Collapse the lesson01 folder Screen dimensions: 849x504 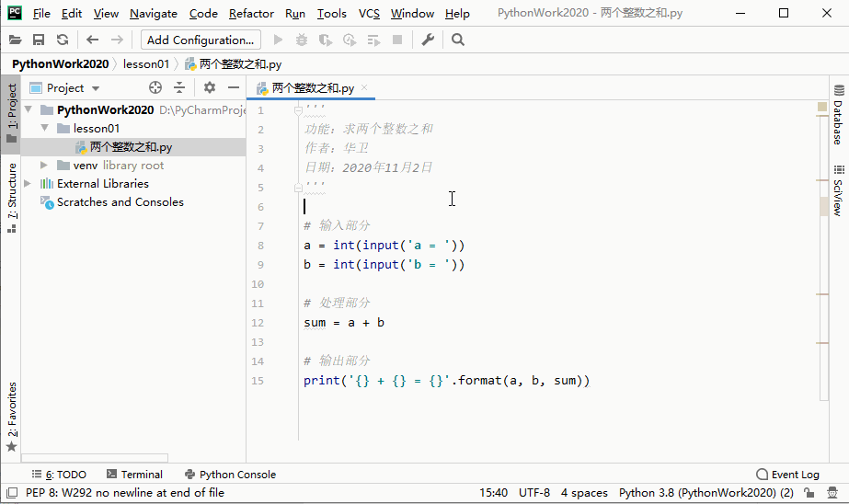pyautogui.click(x=45, y=129)
